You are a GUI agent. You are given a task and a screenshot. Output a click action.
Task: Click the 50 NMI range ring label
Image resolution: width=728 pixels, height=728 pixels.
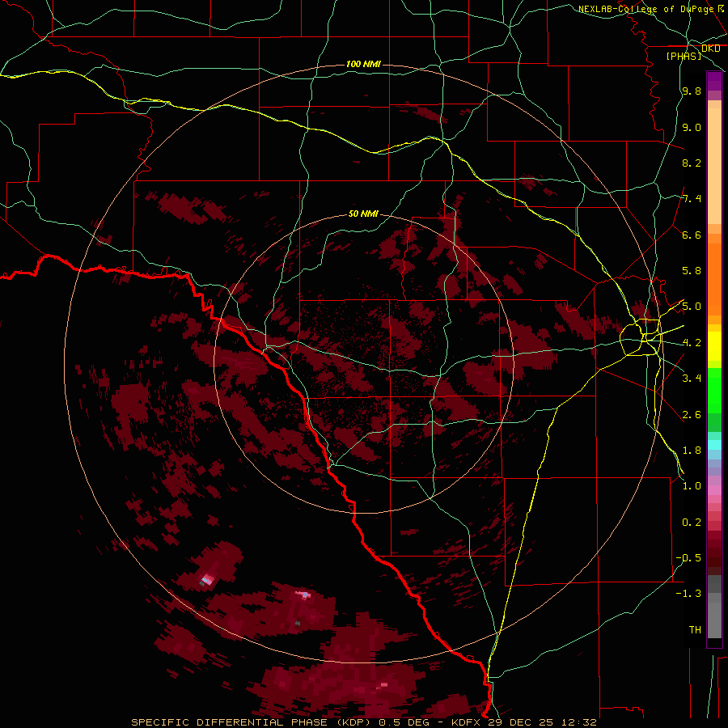pyautogui.click(x=363, y=214)
